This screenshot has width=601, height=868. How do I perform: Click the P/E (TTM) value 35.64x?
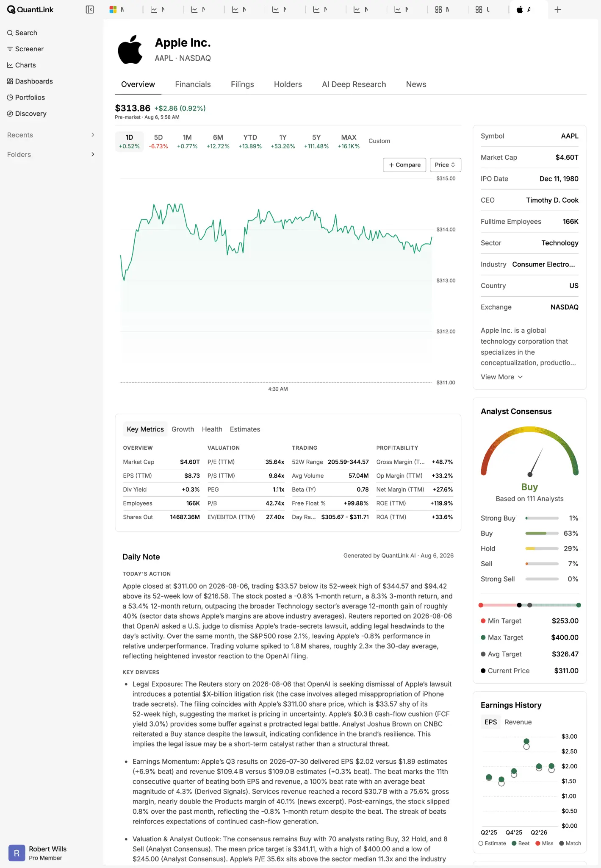point(275,462)
